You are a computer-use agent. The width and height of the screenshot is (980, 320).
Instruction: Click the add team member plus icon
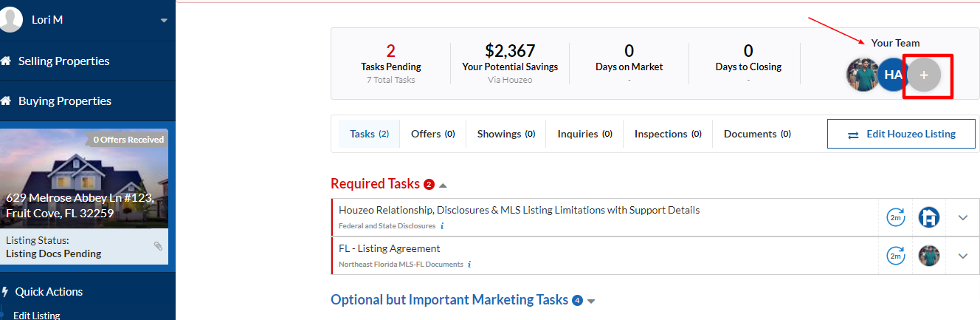(x=924, y=75)
